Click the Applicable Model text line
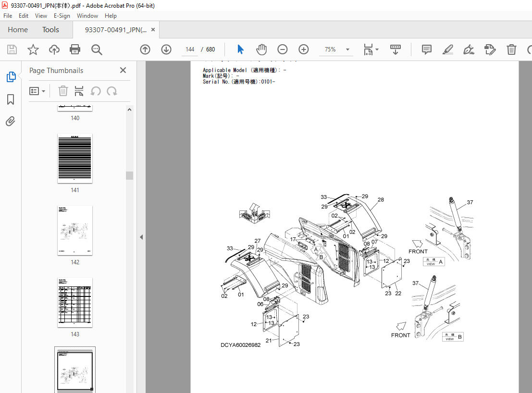This screenshot has width=532, height=393. (x=244, y=70)
